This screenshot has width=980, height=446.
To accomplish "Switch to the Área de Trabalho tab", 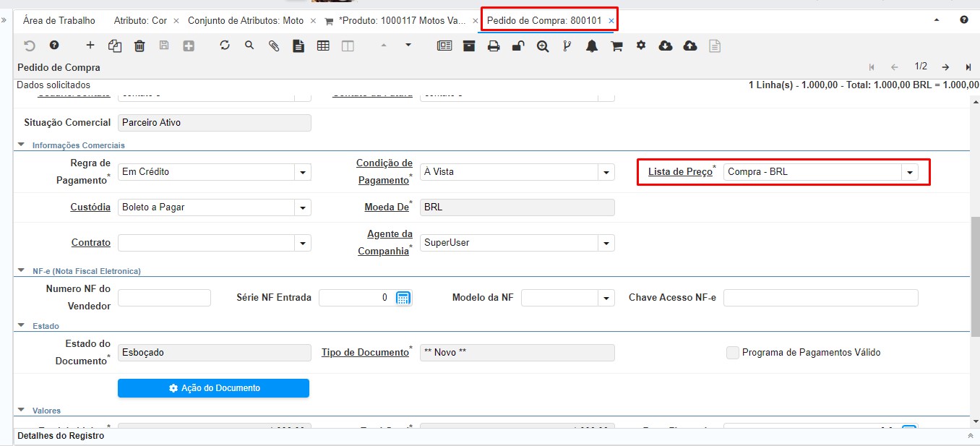I will [59, 21].
